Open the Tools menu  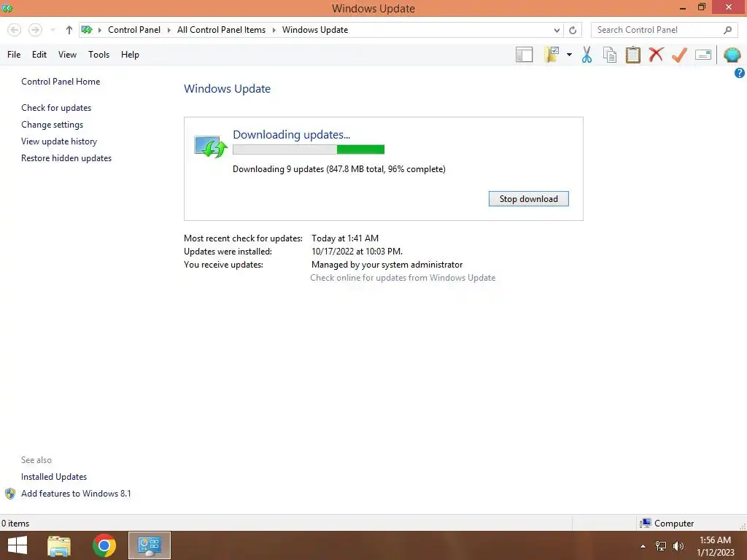[x=98, y=54]
